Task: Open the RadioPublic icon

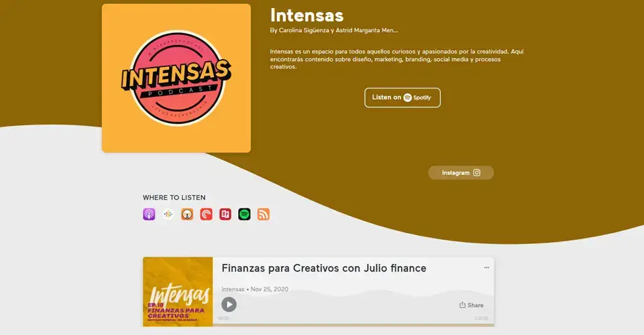Action: pyautogui.click(x=225, y=214)
